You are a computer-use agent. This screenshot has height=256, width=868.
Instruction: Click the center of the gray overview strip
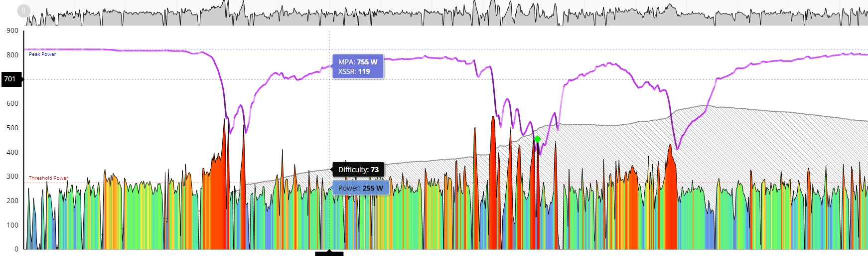point(434,13)
